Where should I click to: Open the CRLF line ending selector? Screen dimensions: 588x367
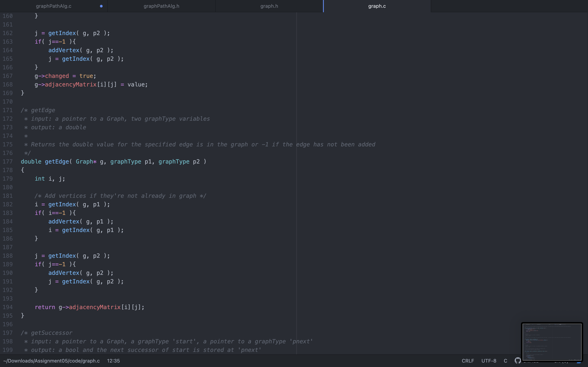[468, 361]
